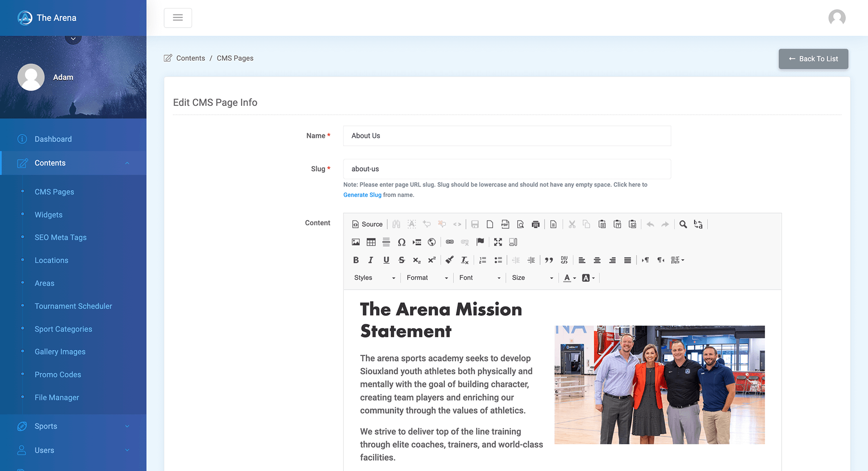Image resolution: width=868 pixels, height=471 pixels.
Task: Justify text alignment
Action: (627, 260)
